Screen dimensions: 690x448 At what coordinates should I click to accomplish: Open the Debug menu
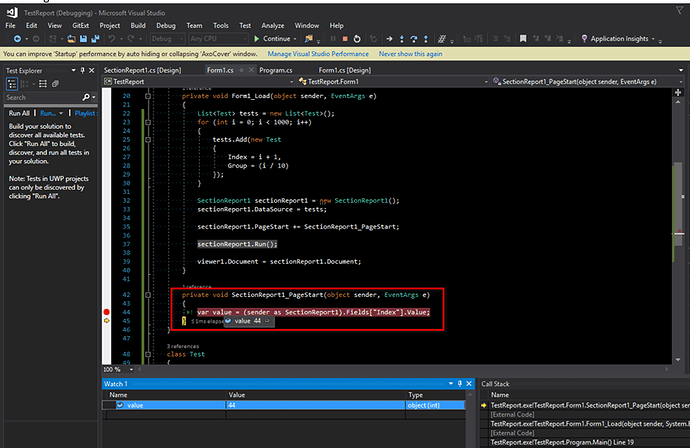tap(165, 26)
